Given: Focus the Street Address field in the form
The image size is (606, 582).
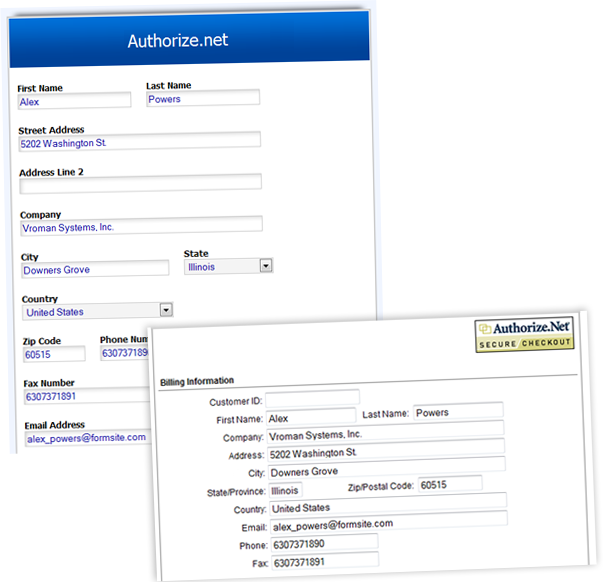Looking at the screenshot, I should click(x=140, y=142).
